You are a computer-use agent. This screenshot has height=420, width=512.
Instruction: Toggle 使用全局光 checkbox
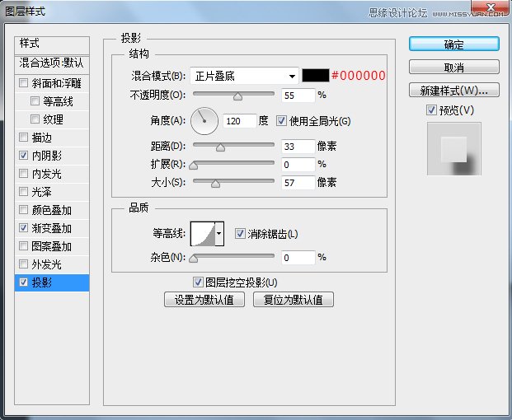coord(281,121)
